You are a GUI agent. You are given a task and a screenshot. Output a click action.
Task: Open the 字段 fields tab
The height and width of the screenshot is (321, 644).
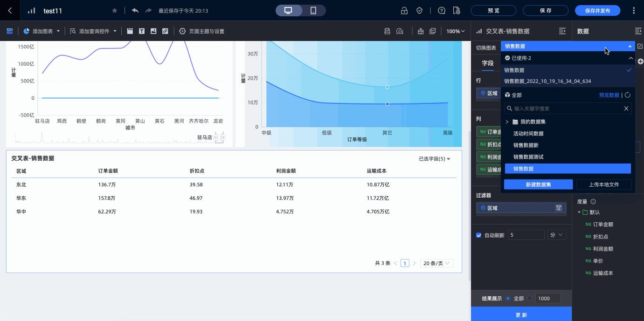coord(488,63)
